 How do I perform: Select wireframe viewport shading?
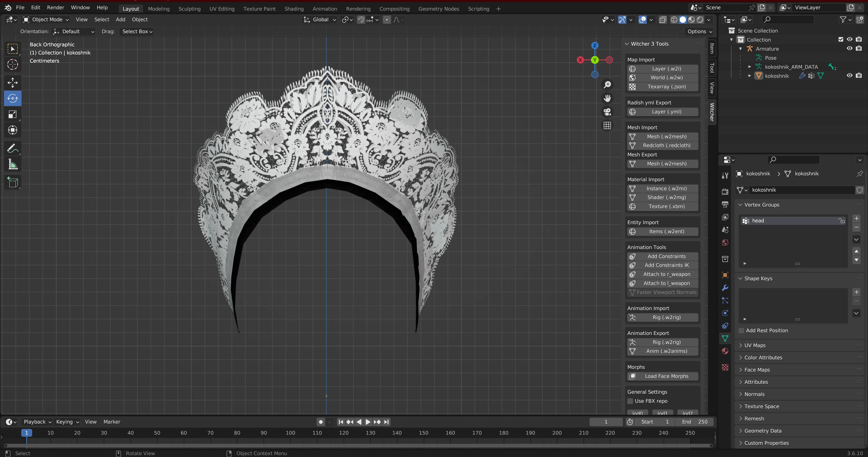click(x=674, y=19)
